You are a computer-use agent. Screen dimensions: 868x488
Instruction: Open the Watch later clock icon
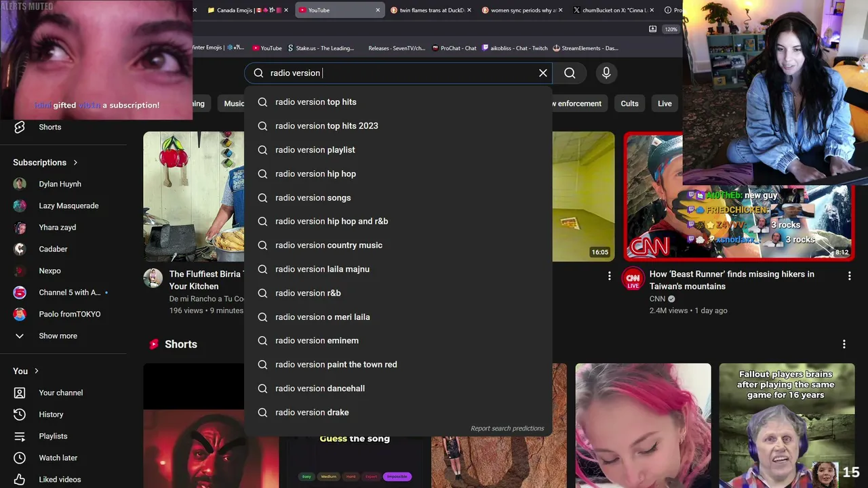tap(20, 458)
